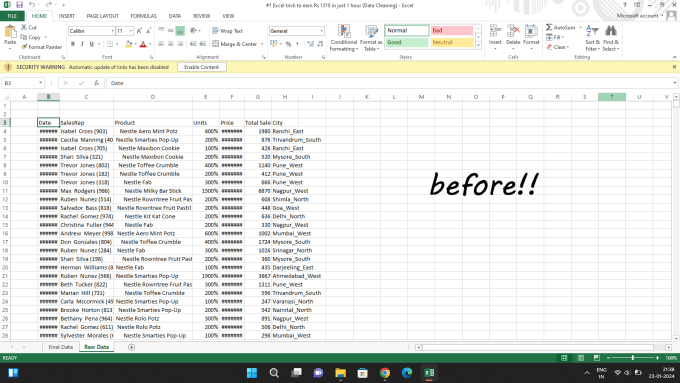The image size is (680, 383).
Task: Open Find & Select binoculars menu
Action: [x=611, y=38]
